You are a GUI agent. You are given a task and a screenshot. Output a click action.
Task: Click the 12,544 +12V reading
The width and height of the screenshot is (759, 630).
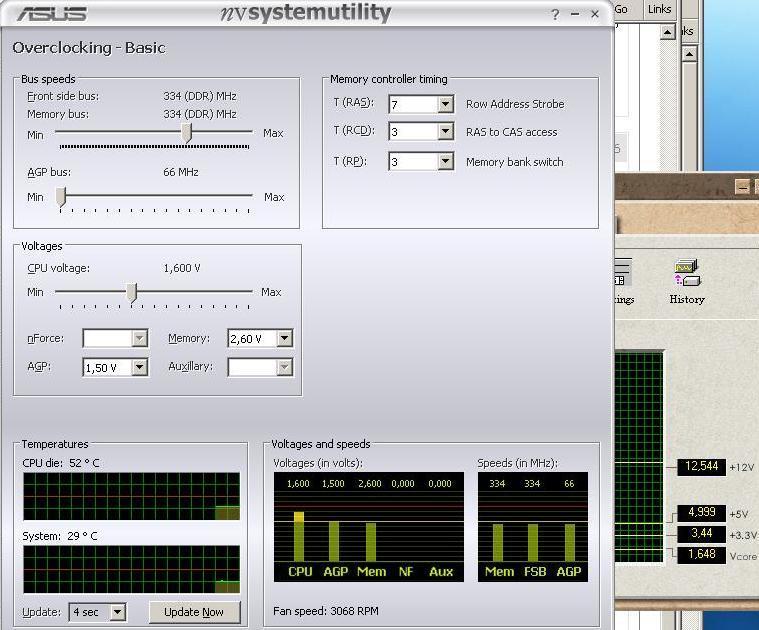coord(701,466)
